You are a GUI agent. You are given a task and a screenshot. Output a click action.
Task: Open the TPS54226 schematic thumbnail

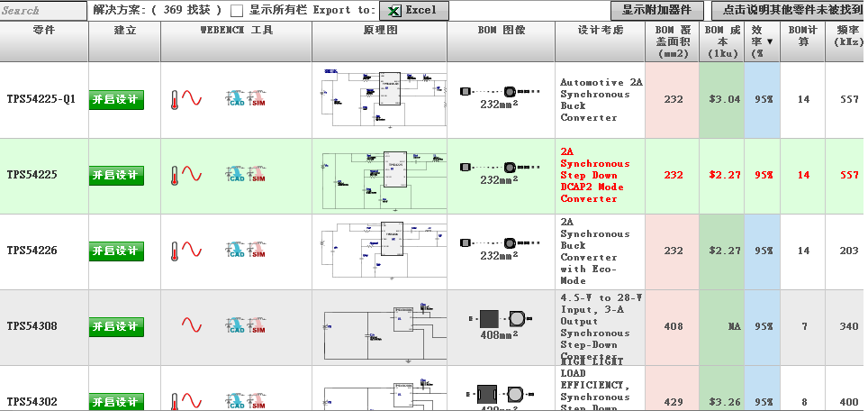[x=384, y=249]
